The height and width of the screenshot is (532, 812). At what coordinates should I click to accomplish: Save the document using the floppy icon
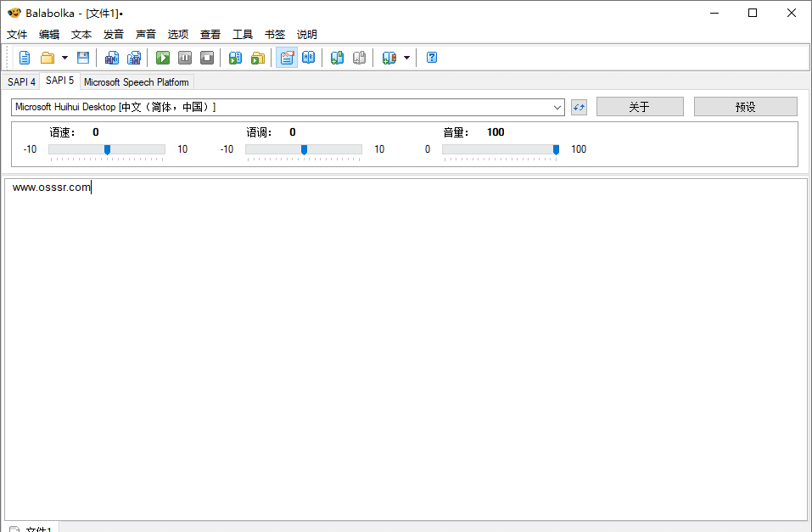tap(83, 58)
